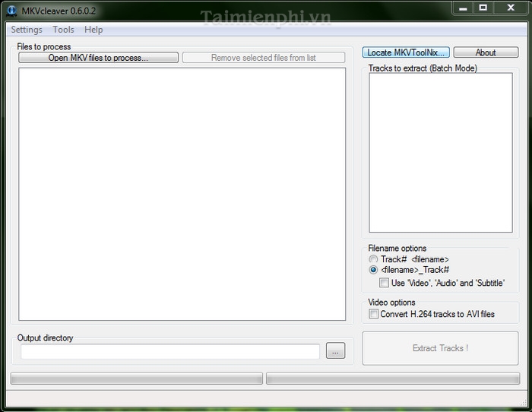532x412 pixels.
Task: Click the MKVcleaver app icon in title bar
Action: tap(11, 11)
